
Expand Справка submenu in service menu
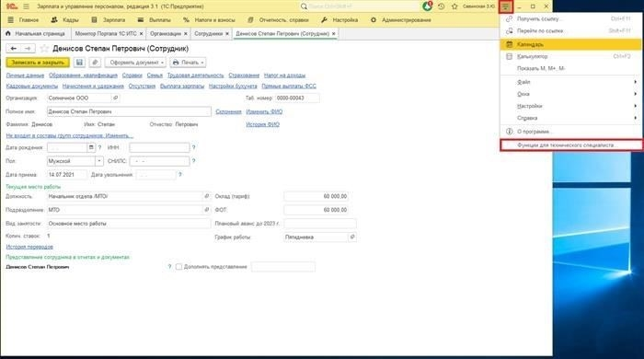tap(571, 118)
